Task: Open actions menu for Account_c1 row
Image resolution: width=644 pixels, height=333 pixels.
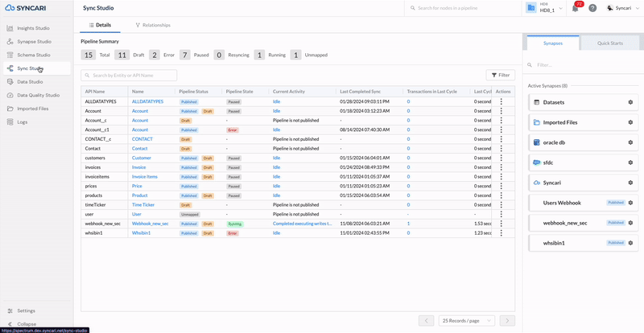Action: coord(501,129)
